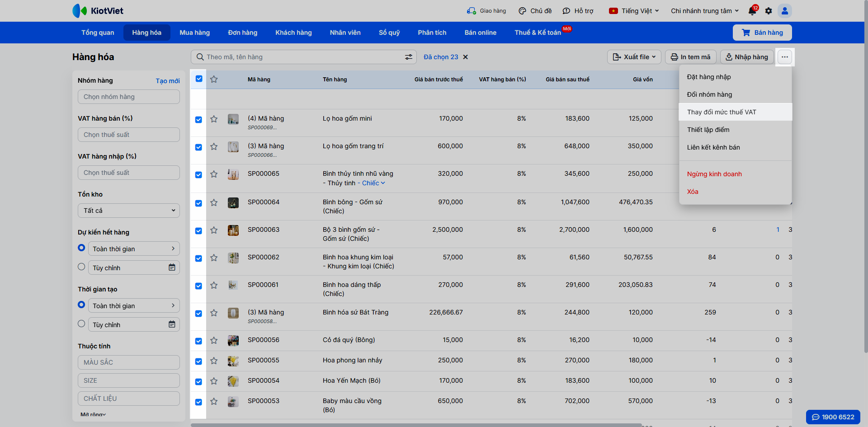Screen dimensions: 868x427
Task: Open the Chi nhánh trung tâm branch selector
Action: tap(704, 11)
